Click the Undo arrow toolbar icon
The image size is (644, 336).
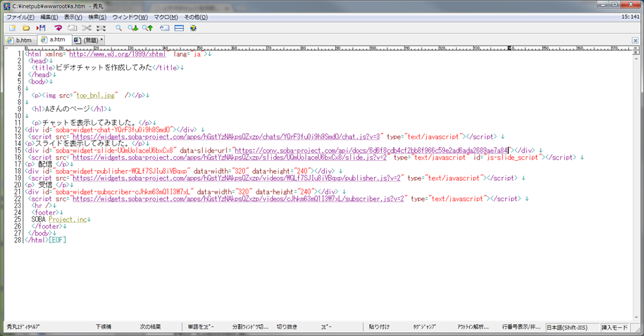[58, 28]
